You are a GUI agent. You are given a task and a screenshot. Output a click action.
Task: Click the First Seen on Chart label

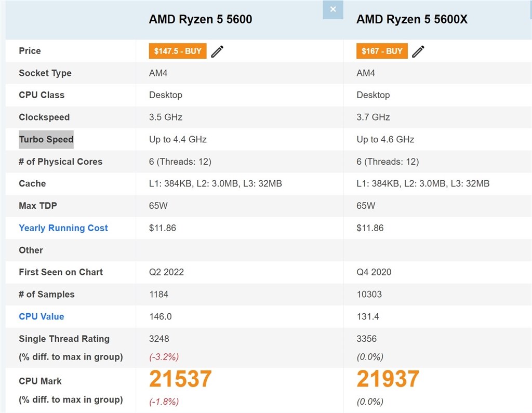[x=61, y=272]
